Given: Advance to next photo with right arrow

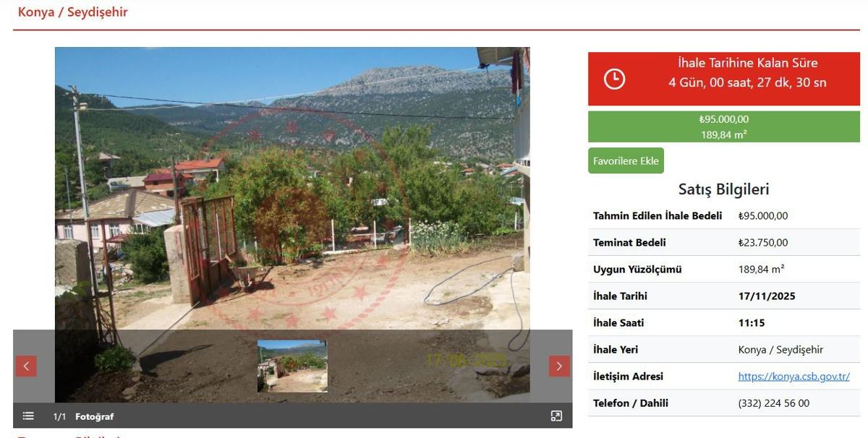Looking at the screenshot, I should (x=559, y=366).
